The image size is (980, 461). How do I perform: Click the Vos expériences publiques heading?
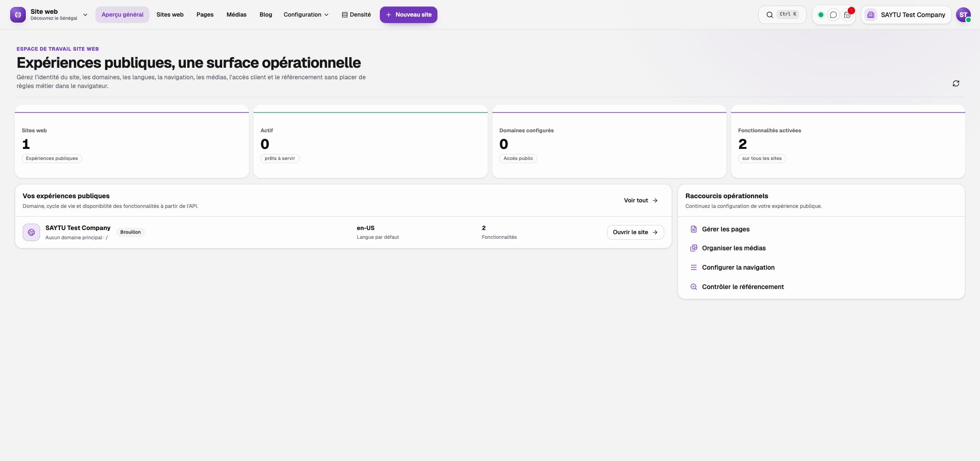(x=66, y=196)
